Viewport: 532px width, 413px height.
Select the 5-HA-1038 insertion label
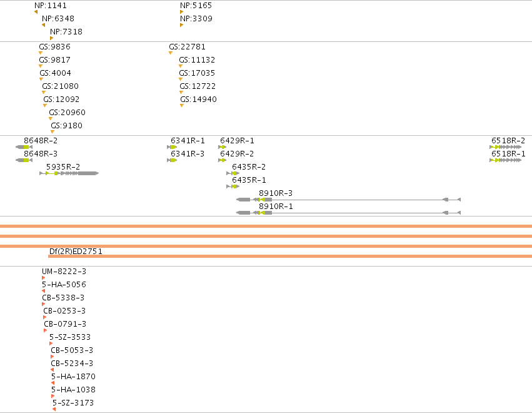[x=74, y=390]
